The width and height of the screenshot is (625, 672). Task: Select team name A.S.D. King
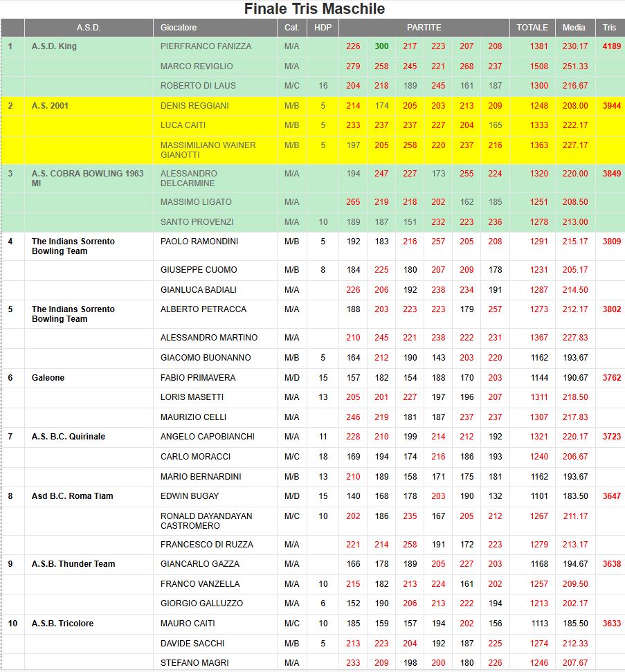coord(54,46)
